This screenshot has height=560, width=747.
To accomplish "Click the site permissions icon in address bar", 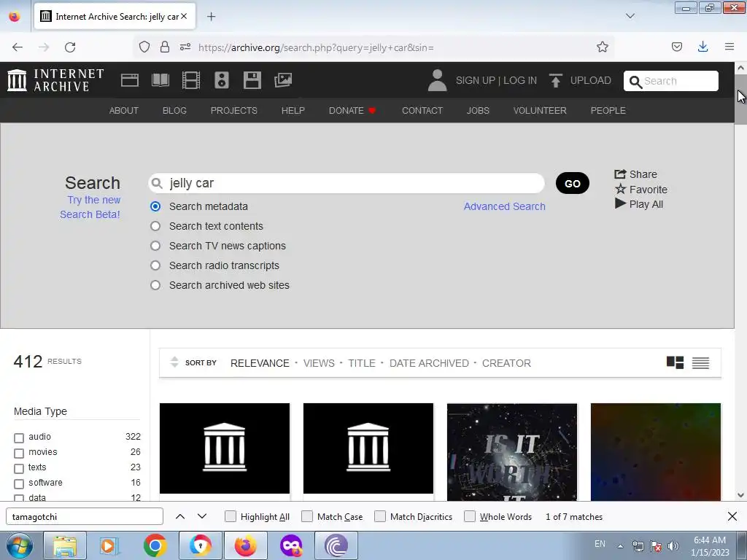I will tap(185, 47).
